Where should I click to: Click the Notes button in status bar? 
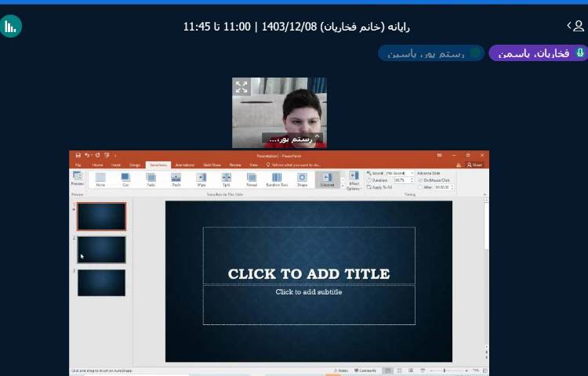(x=341, y=371)
